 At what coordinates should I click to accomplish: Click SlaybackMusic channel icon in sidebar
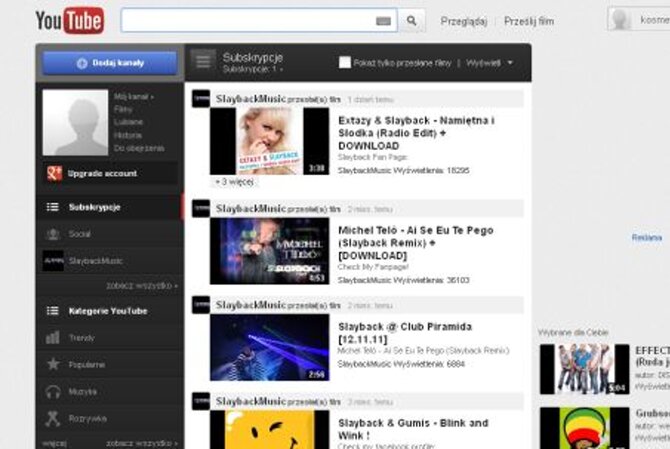[x=53, y=261]
